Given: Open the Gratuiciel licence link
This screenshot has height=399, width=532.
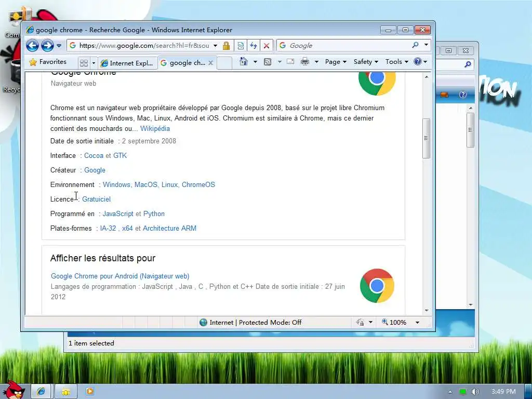Looking at the screenshot, I should pyautogui.click(x=96, y=199).
